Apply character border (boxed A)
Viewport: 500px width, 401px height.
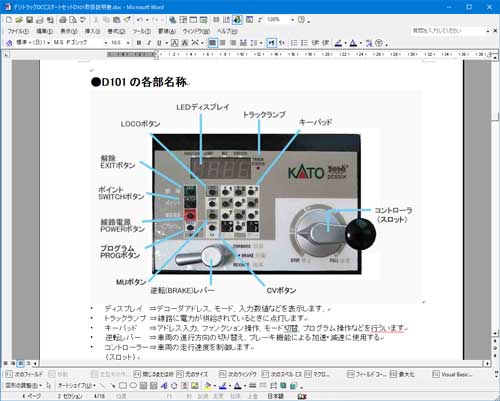click(175, 43)
